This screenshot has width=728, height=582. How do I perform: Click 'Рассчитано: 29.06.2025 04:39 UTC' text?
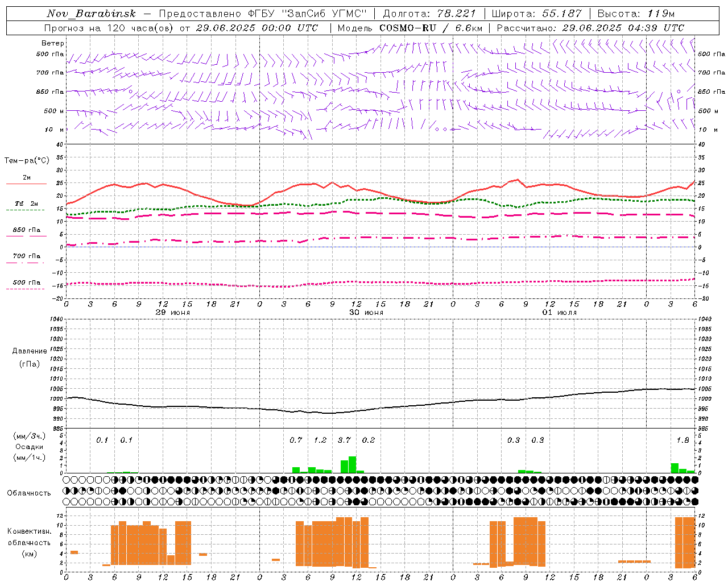pos(590,28)
